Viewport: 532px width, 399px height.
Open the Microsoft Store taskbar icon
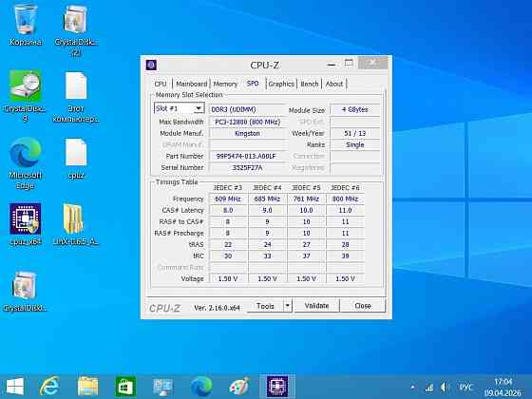pyautogui.click(x=125, y=386)
